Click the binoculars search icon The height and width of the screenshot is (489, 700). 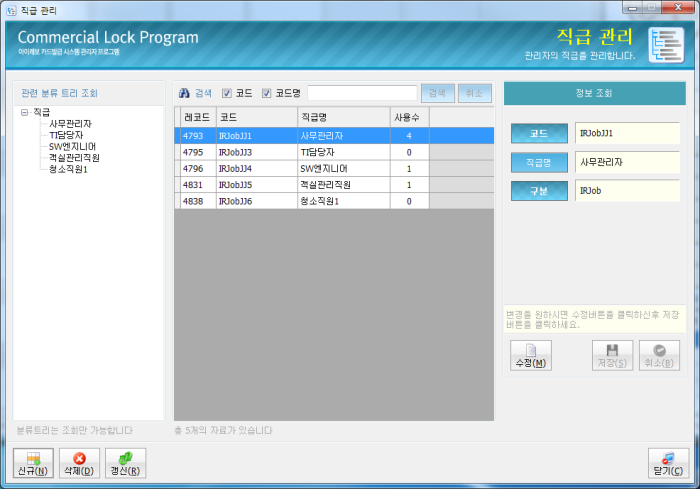coord(184,93)
